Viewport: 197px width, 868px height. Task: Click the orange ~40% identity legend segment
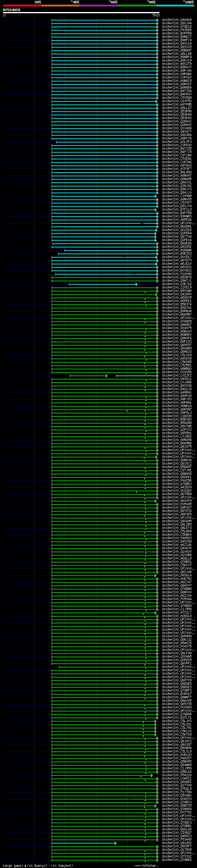click(61, 6)
